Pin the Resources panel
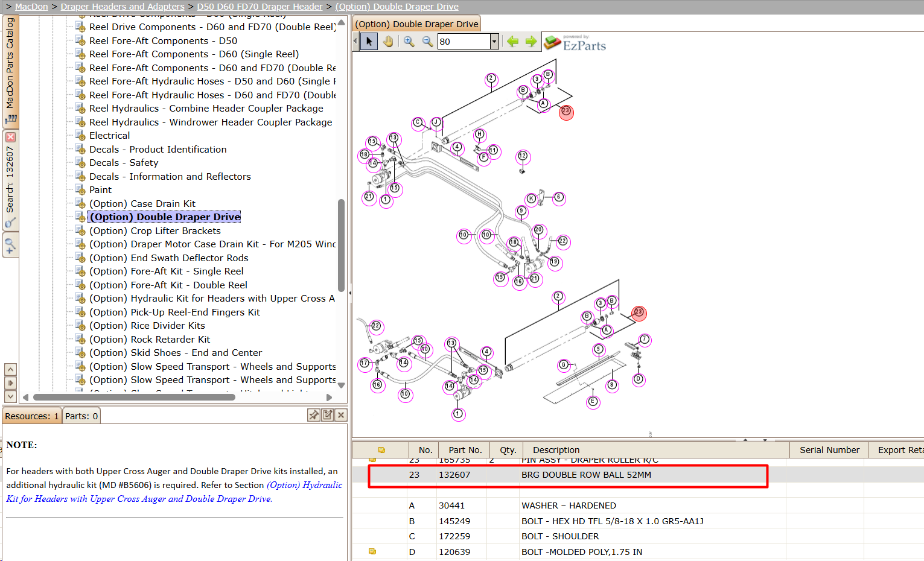 [314, 415]
